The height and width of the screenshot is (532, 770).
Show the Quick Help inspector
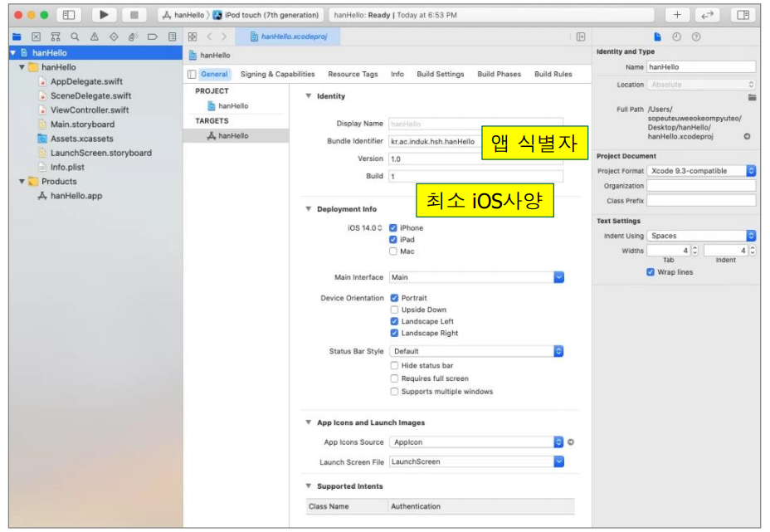click(696, 37)
